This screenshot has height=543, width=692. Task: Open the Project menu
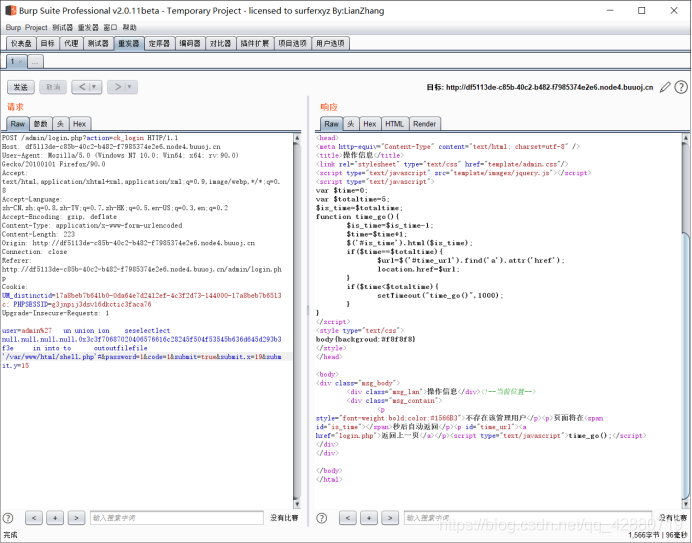click(x=36, y=27)
